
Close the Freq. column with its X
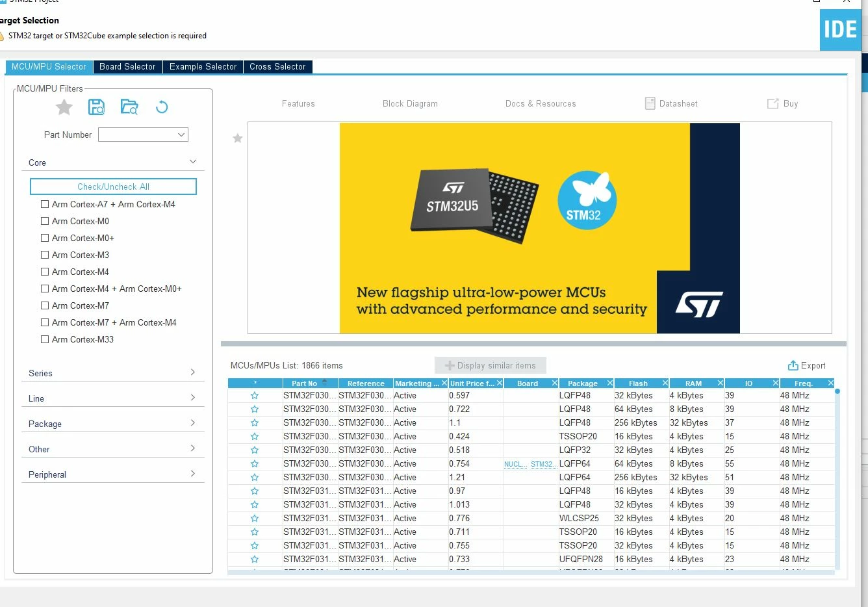[x=831, y=383]
